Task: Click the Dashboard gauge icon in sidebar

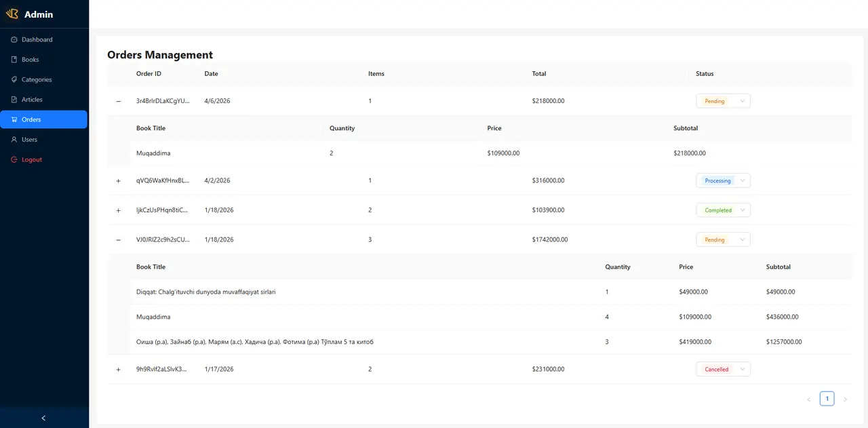Action: pyautogui.click(x=14, y=39)
